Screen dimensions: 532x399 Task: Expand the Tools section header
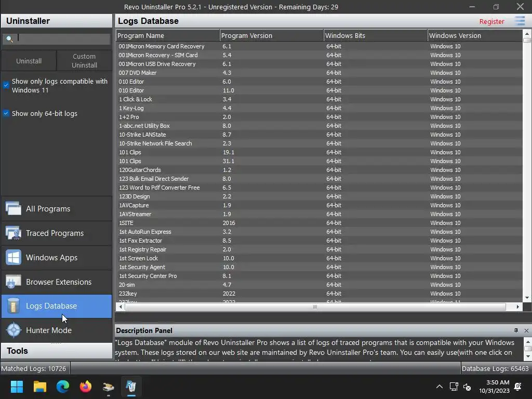coord(56,351)
